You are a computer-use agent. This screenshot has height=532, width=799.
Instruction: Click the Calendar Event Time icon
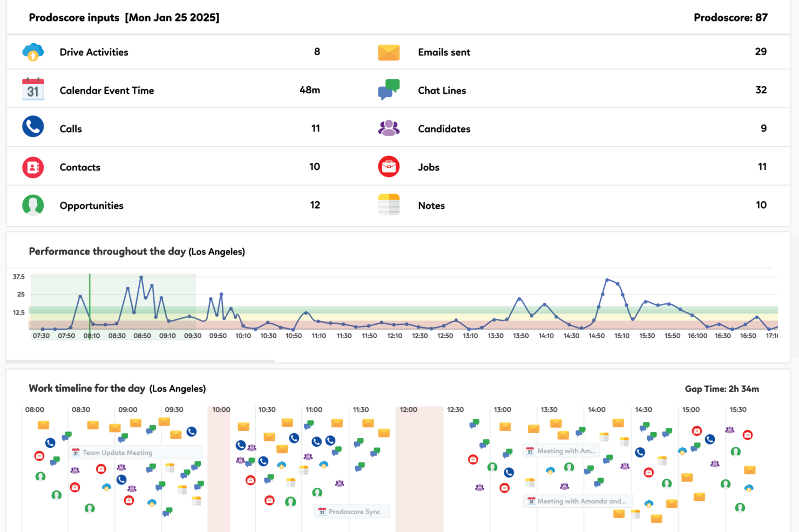coord(33,90)
